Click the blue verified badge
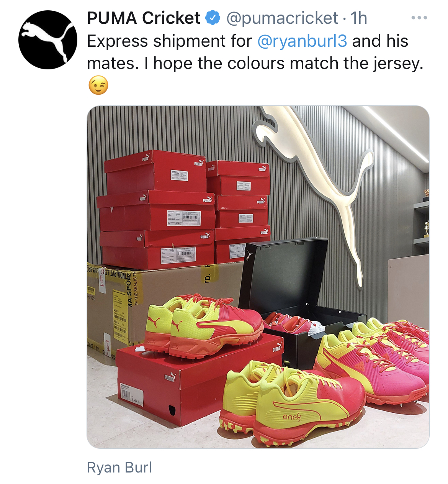448x484 pixels. click(213, 18)
